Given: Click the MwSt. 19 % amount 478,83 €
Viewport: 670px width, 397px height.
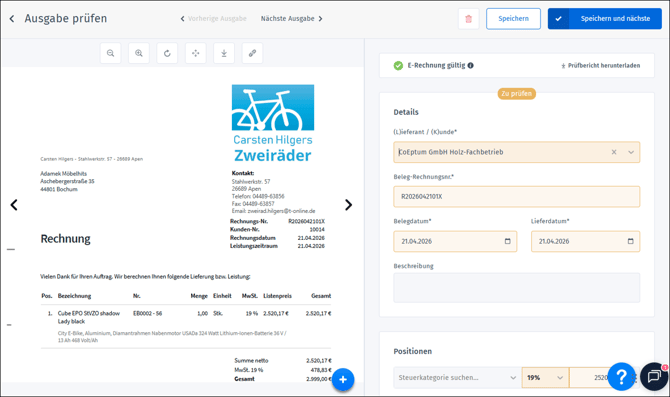Looking at the screenshot, I should click(321, 370).
